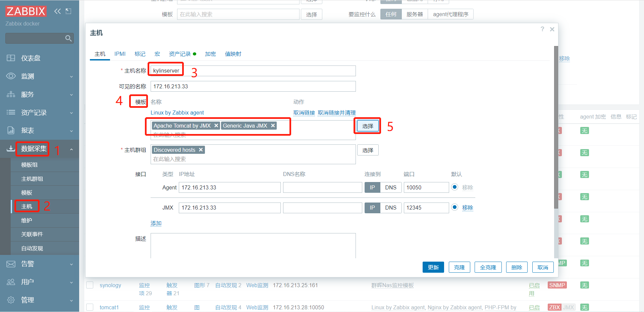644x312 pixels.
Task: Click the 主机名称 input field
Action: coord(253,71)
